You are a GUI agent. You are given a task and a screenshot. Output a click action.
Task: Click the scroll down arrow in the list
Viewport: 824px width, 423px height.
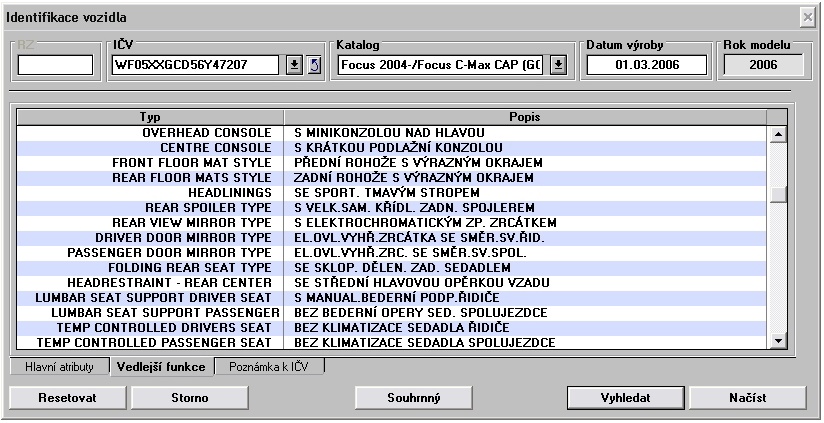(776, 342)
